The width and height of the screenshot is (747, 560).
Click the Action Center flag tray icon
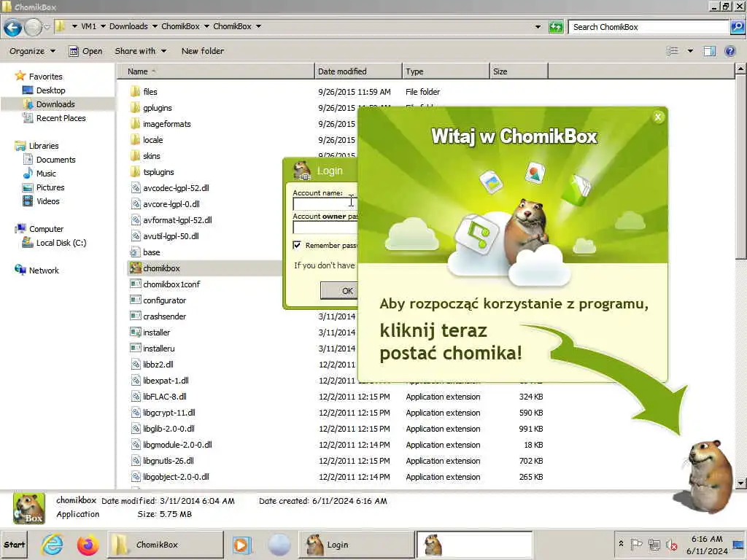pyautogui.click(x=636, y=544)
